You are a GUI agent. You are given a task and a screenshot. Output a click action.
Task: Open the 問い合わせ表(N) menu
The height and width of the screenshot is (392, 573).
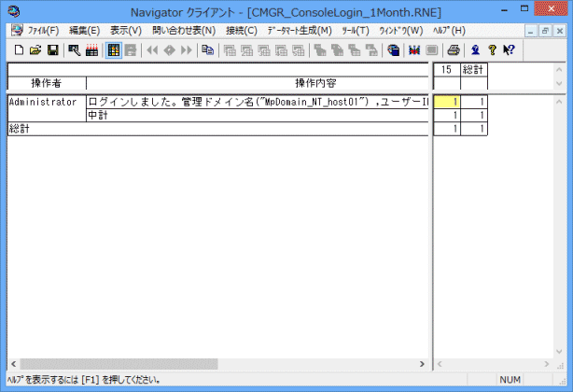pos(184,31)
